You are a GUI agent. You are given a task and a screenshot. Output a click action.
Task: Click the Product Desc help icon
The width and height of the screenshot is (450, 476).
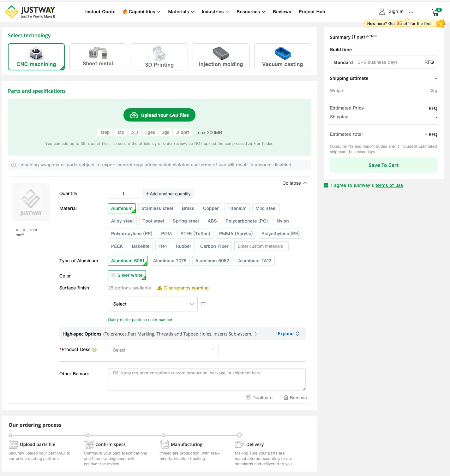(x=94, y=350)
